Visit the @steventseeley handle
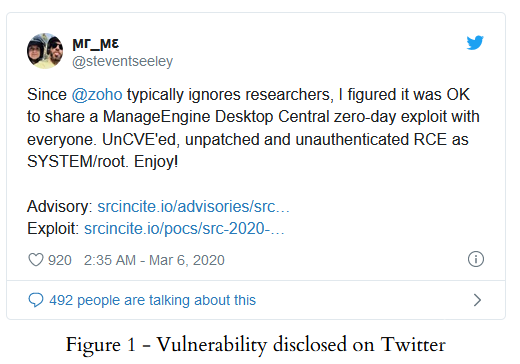Viewport: 520px width, 364px height. 123,61
